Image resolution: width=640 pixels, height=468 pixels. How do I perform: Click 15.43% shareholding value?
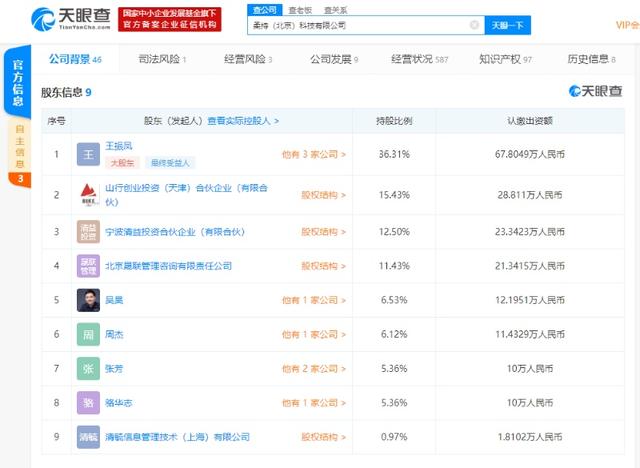[x=394, y=195]
